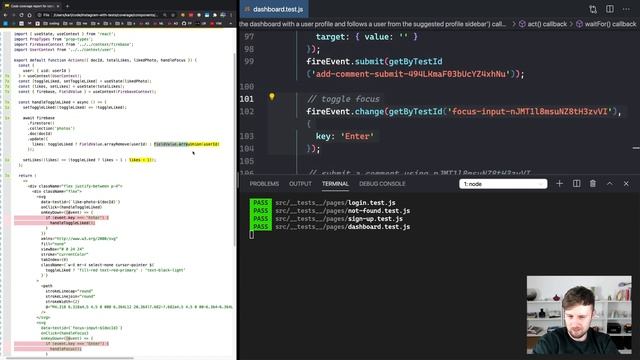Click the coverage page vertical scrollbar
Viewport: 640px width, 360px height.
point(234,149)
